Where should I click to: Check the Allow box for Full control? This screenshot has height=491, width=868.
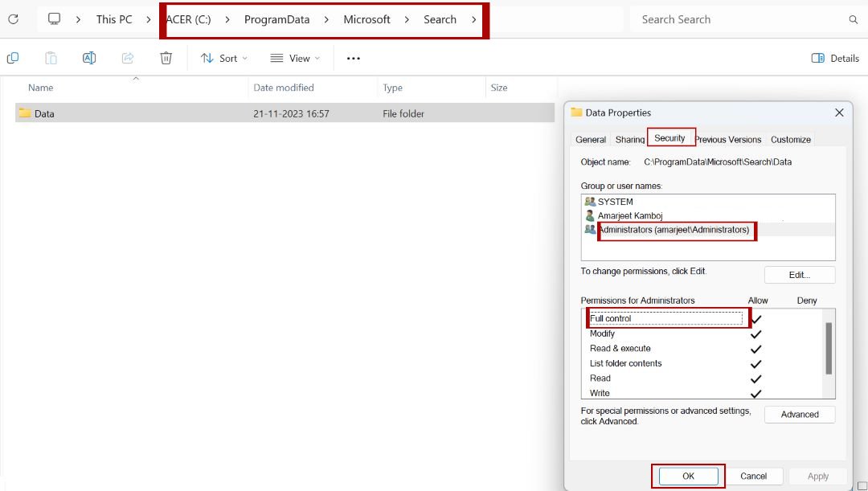(755, 318)
